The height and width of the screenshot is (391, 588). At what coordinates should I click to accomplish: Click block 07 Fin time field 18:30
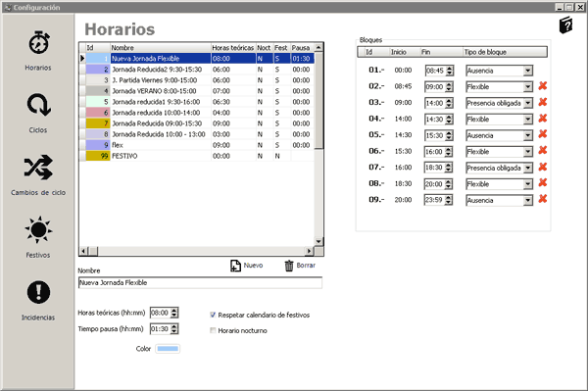point(439,168)
